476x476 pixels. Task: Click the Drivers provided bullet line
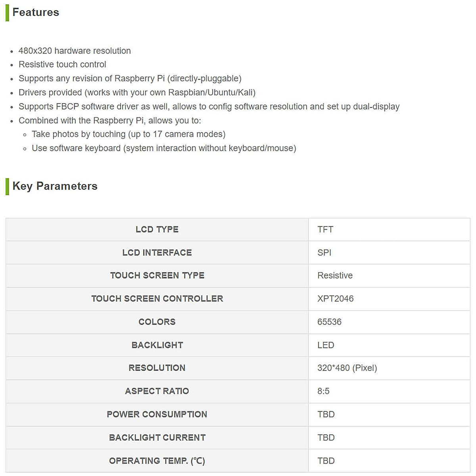click(x=137, y=92)
